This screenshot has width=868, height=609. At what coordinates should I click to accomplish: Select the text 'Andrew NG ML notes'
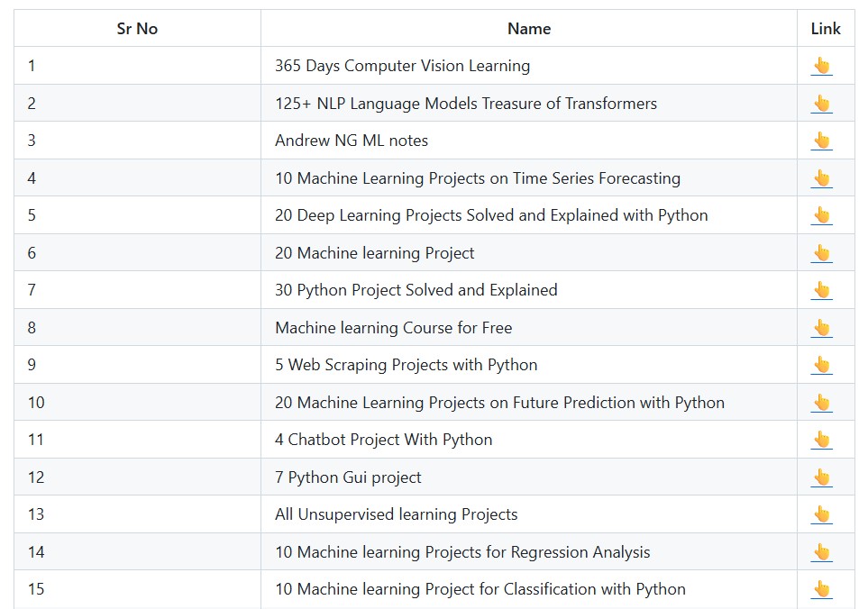click(352, 141)
